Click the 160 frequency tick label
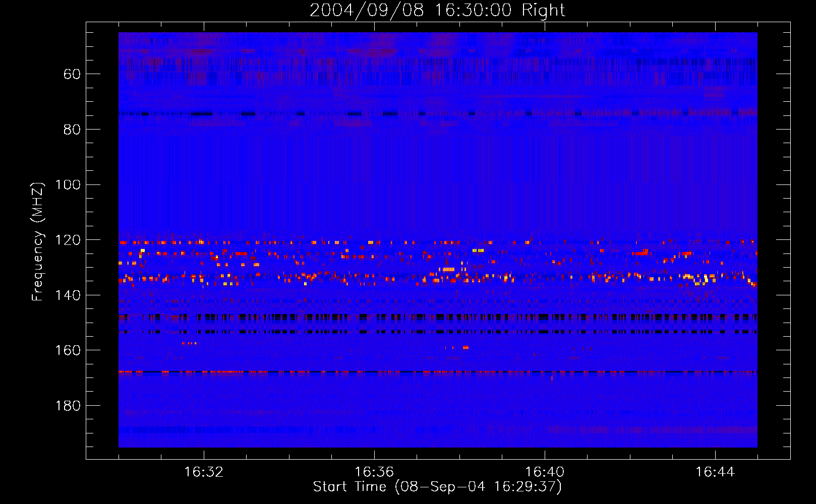 pos(68,350)
